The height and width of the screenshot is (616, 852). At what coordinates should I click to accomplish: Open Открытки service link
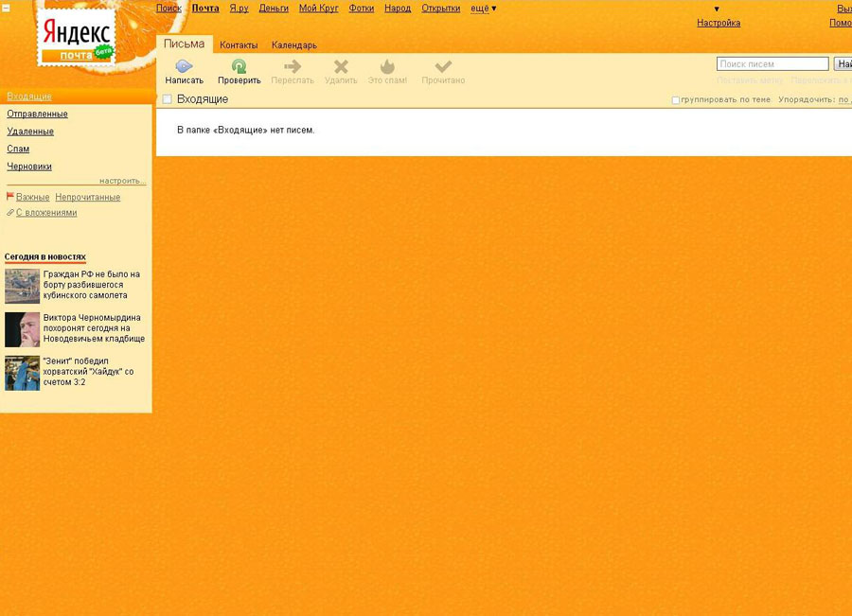click(440, 9)
